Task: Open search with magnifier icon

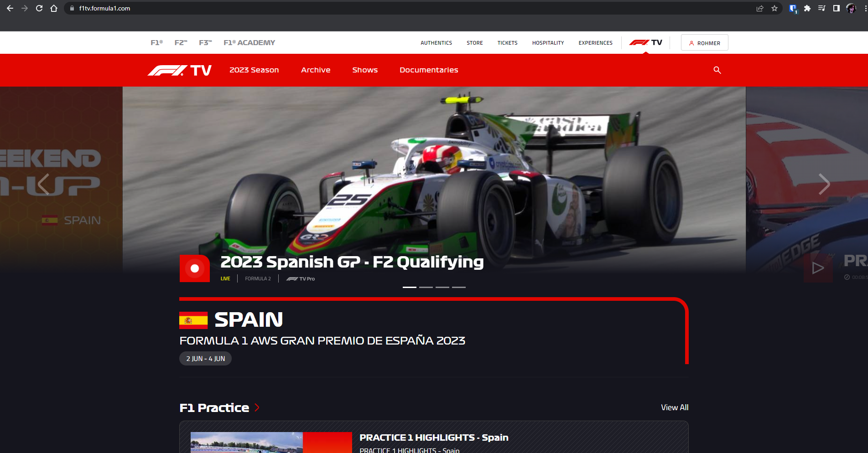Action: [717, 70]
